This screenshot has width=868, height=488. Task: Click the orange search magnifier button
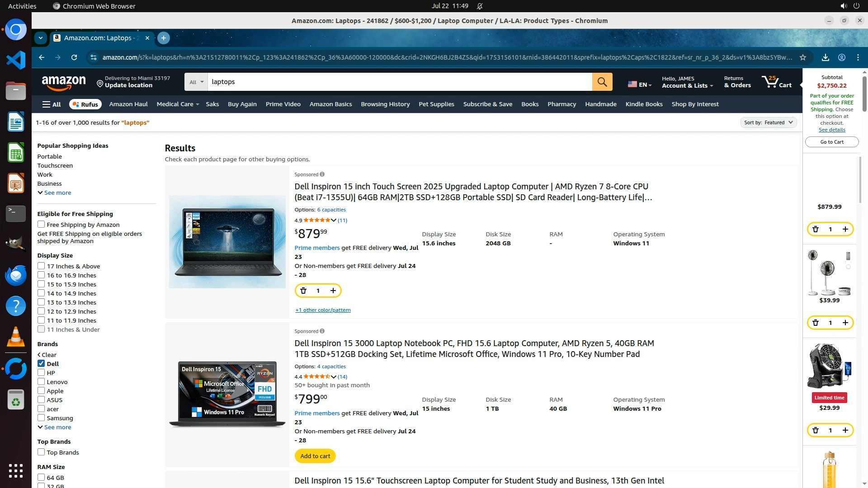pyautogui.click(x=602, y=82)
